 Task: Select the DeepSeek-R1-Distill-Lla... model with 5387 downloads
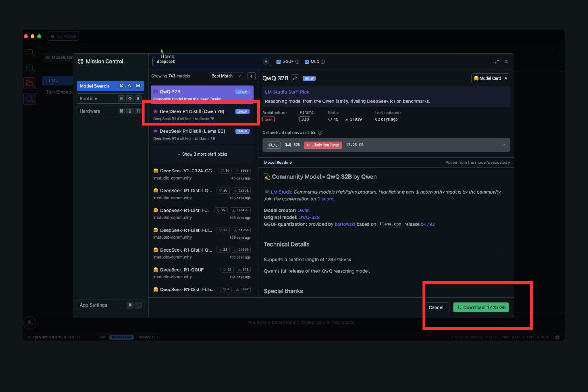(x=202, y=290)
